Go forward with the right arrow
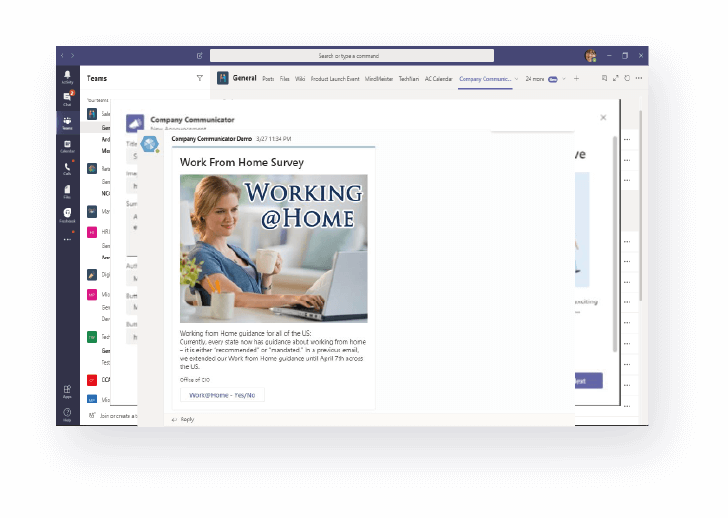The image size is (728, 518). click(x=72, y=56)
